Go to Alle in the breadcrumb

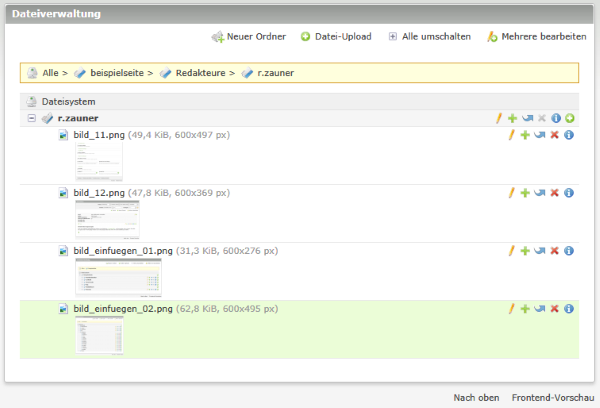click(x=49, y=73)
